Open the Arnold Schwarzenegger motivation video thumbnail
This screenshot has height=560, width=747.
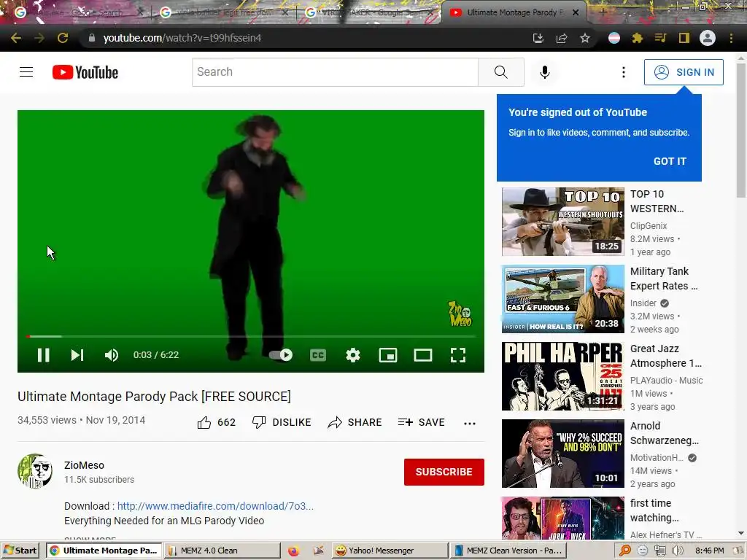pos(562,454)
